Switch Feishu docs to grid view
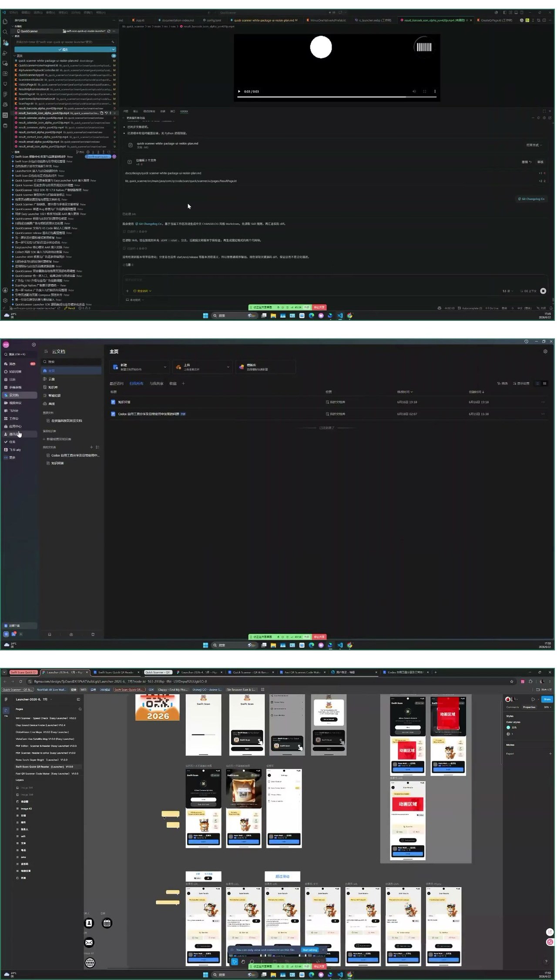Image resolution: width=557 pixels, height=980 pixels. tap(544, 384)
